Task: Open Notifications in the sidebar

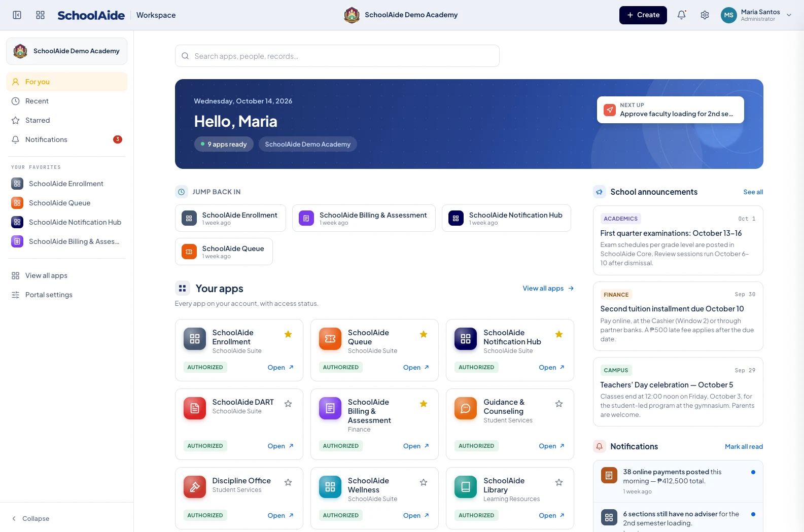Action: pos(66,139)
